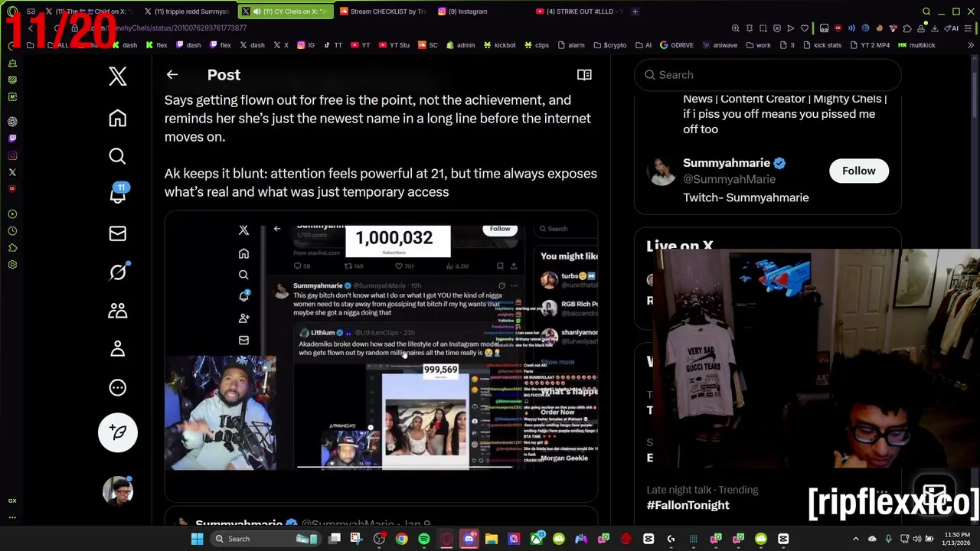Click browser search magnifier near window controls
The height and width of the screenshot is (551, 980).
pyautogui.click(x=926, y=11)
